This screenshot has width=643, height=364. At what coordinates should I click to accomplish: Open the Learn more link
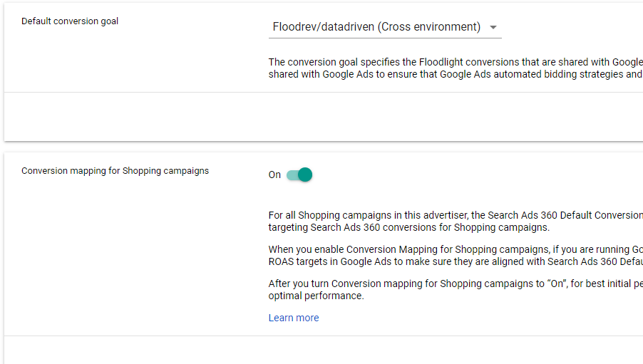(x=294, y=318)
